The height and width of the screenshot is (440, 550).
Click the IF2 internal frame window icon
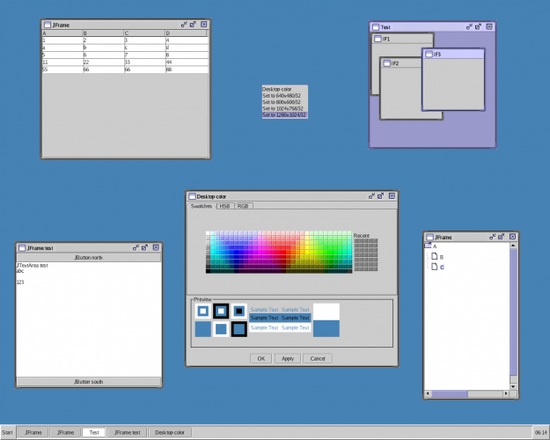(x=387, y=64)
